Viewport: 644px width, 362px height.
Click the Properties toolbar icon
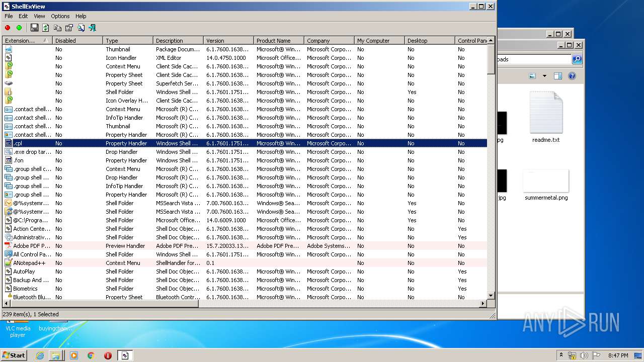69,28
